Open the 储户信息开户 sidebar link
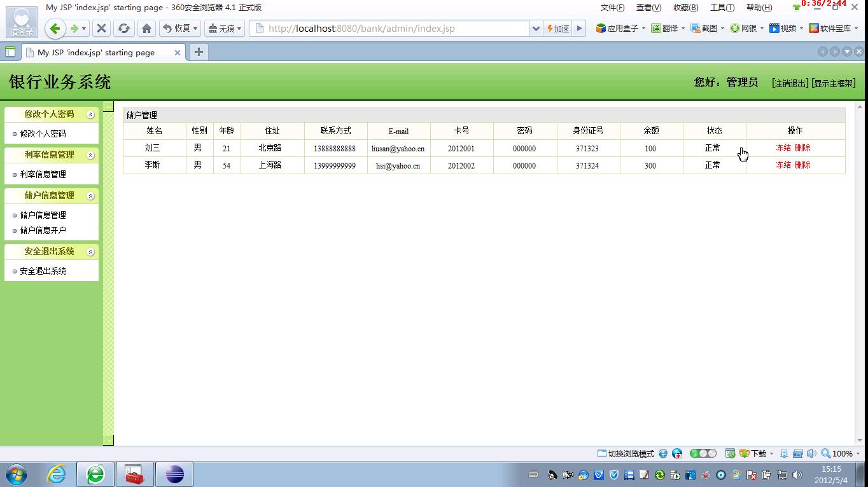Viewport: 868px width, 487px height. (x=43, y=230)
